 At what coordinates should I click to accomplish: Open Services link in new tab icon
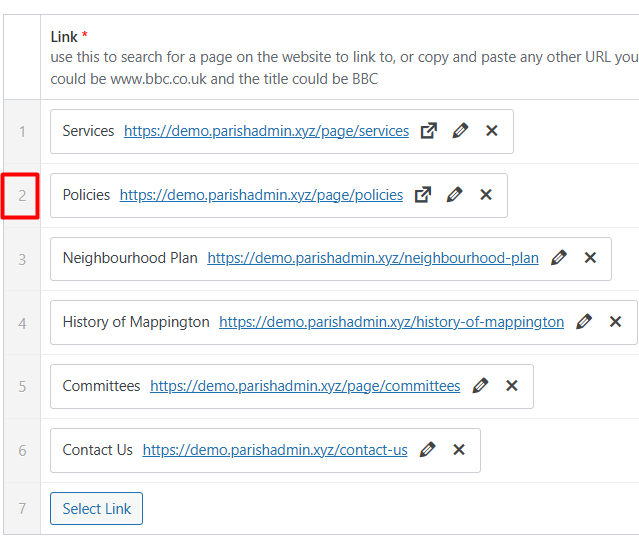(x=429, y=131)
